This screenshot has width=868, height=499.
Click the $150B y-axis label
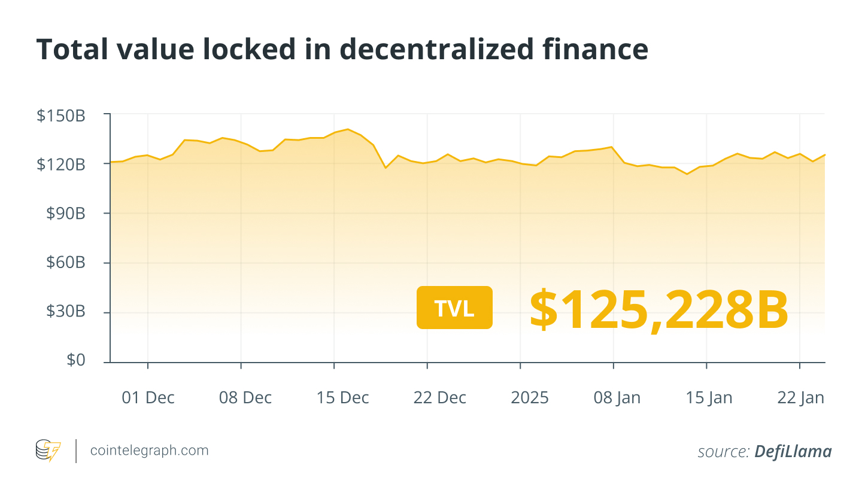(61, 115)
